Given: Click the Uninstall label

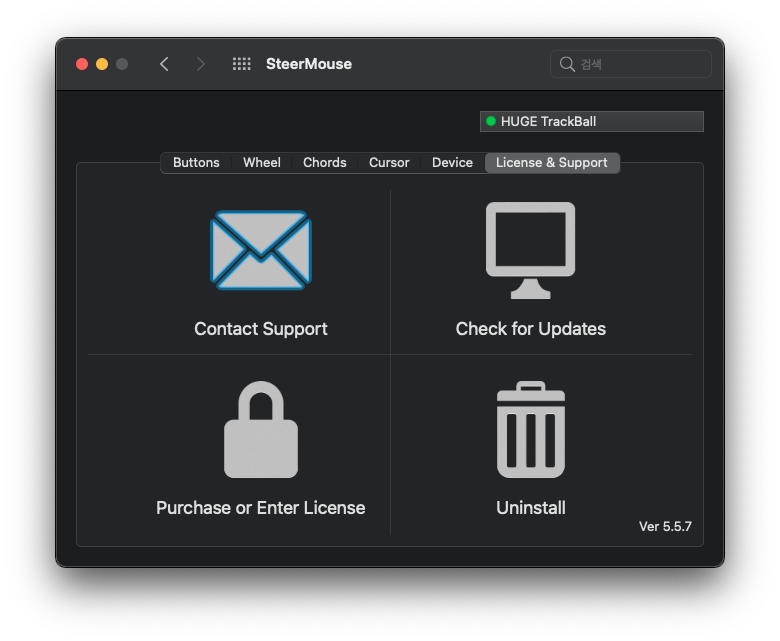Looking at the screenshot, I should click(x=531, y=508).
